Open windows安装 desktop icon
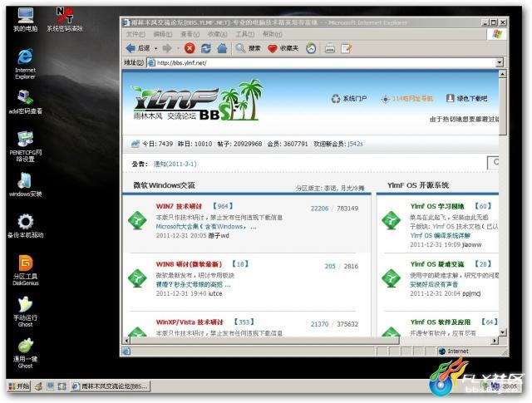 (x=26, y=184)
